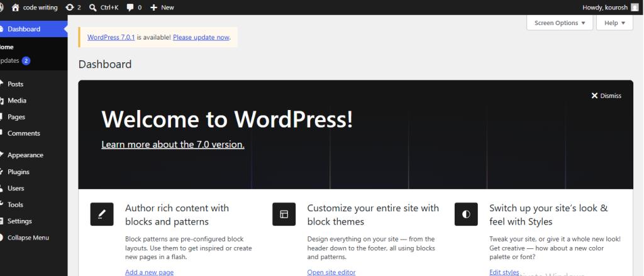Expand the Screen Options dropdown
The image size is (644, 276).
pyautogui.click(x=559, y=23)
